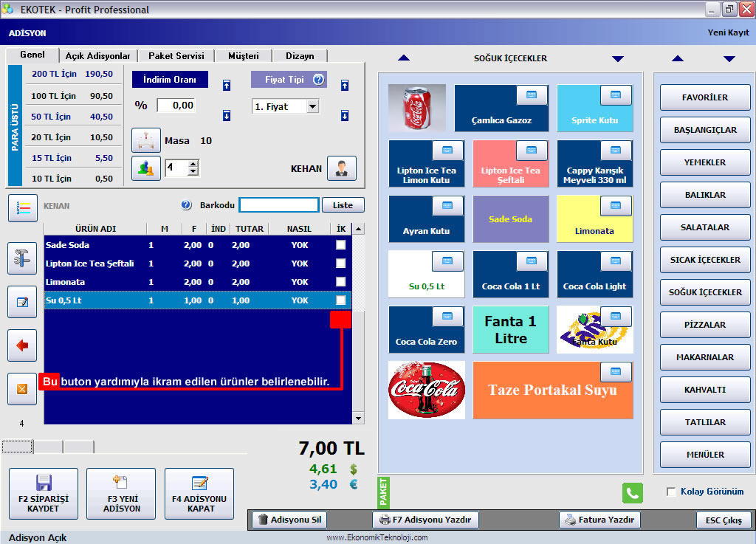Open the Dizayn tab

[x=300, y=56]
